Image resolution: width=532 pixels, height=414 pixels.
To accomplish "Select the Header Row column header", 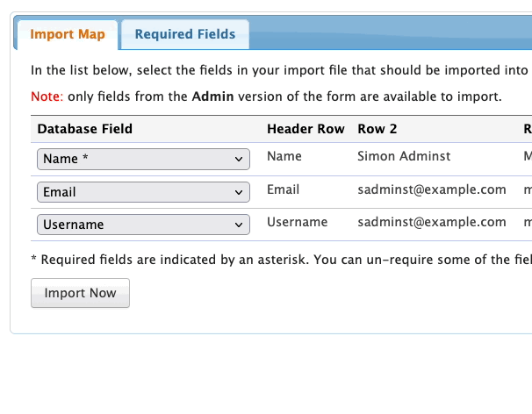I will (306, 129).
